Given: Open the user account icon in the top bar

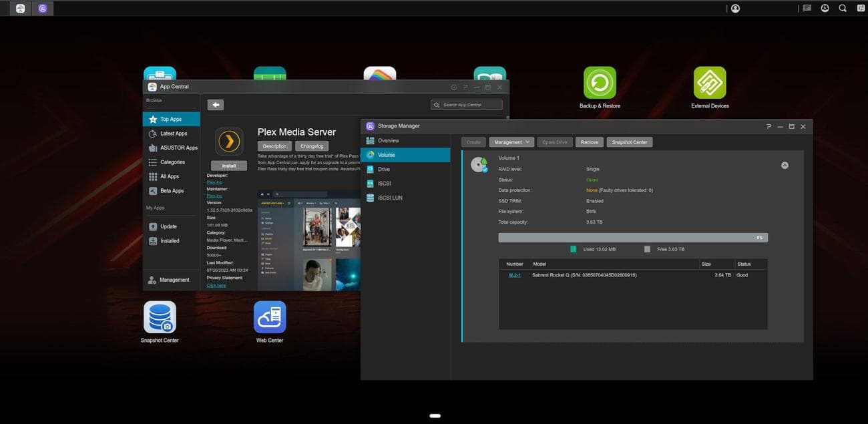Looking at the screenshot, I should [735, 8].
